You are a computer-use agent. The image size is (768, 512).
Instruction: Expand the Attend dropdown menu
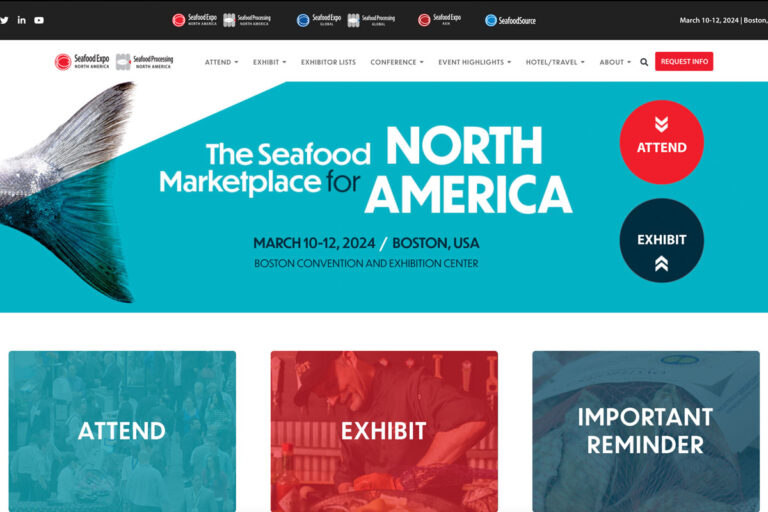(221, 62)
